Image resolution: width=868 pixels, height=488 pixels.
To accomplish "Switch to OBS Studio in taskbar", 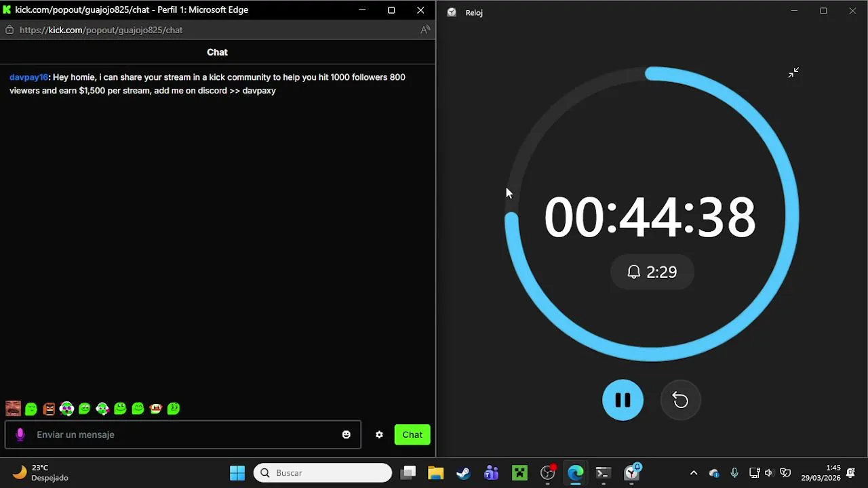I will (x=548, y=472).
